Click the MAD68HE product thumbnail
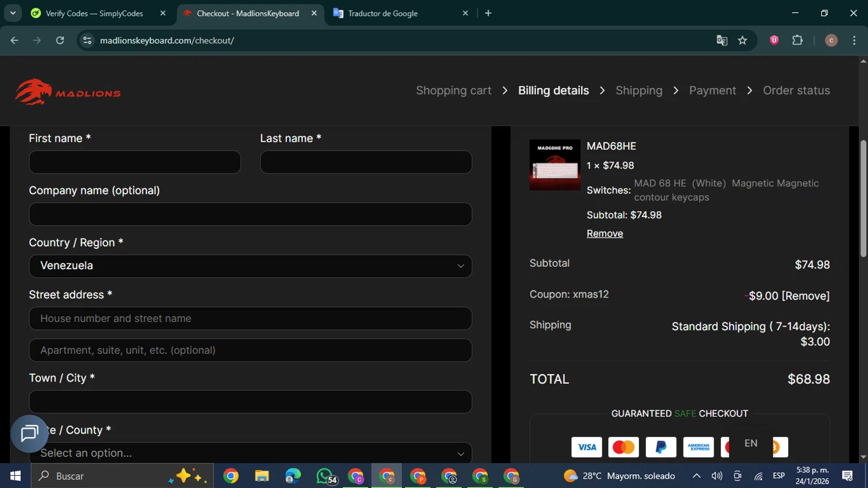The image size is (868, 488). [555, 165]
